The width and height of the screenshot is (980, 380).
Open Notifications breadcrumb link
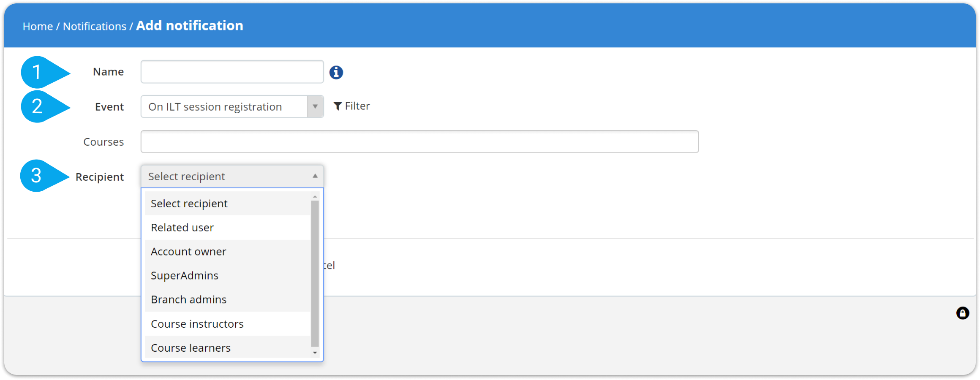pos(95,26)
